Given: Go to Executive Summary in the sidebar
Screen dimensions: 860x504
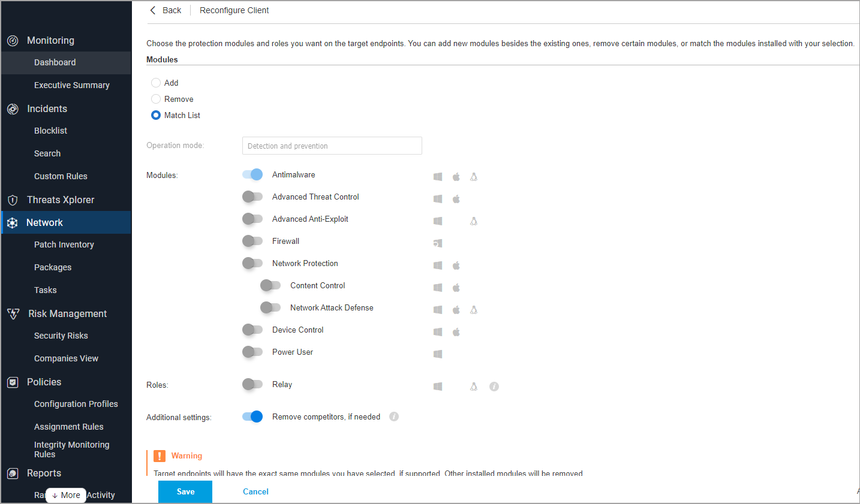Looking at the screenshot, I should point(71,85).
